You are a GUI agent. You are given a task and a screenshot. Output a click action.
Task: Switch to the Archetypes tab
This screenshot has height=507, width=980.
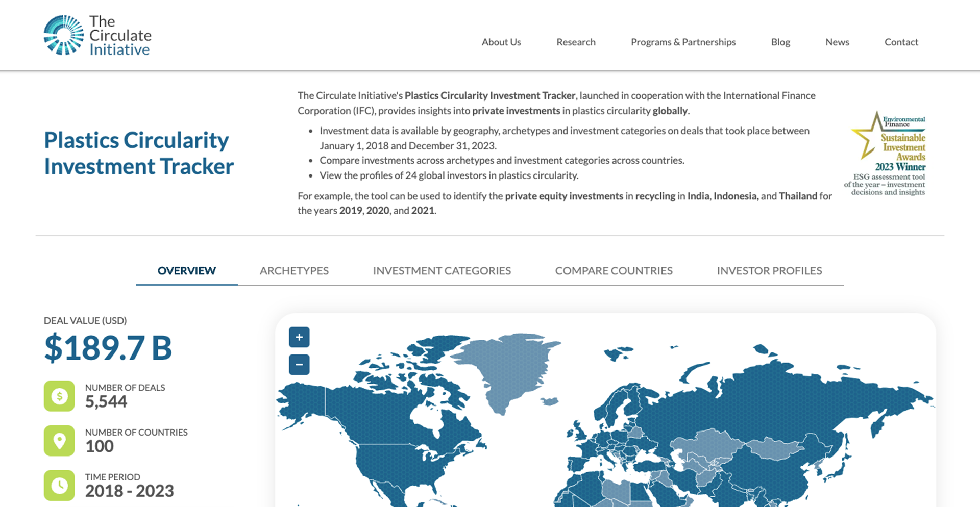[294, 271]
